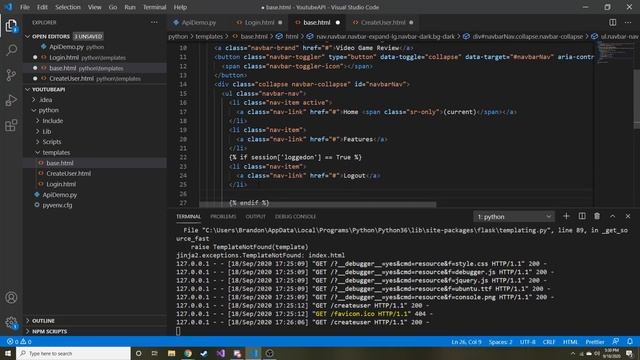Open Visual Studio from the taskbar

[220, 353]
